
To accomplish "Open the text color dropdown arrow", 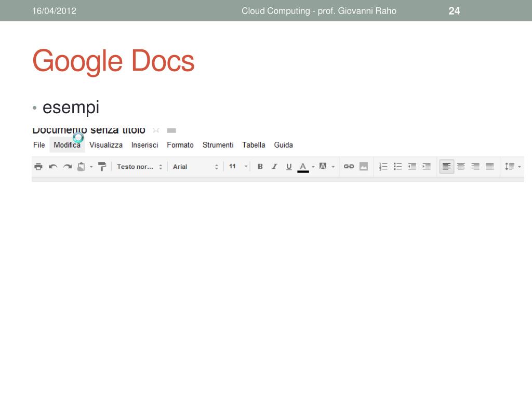I will (313, 167).
